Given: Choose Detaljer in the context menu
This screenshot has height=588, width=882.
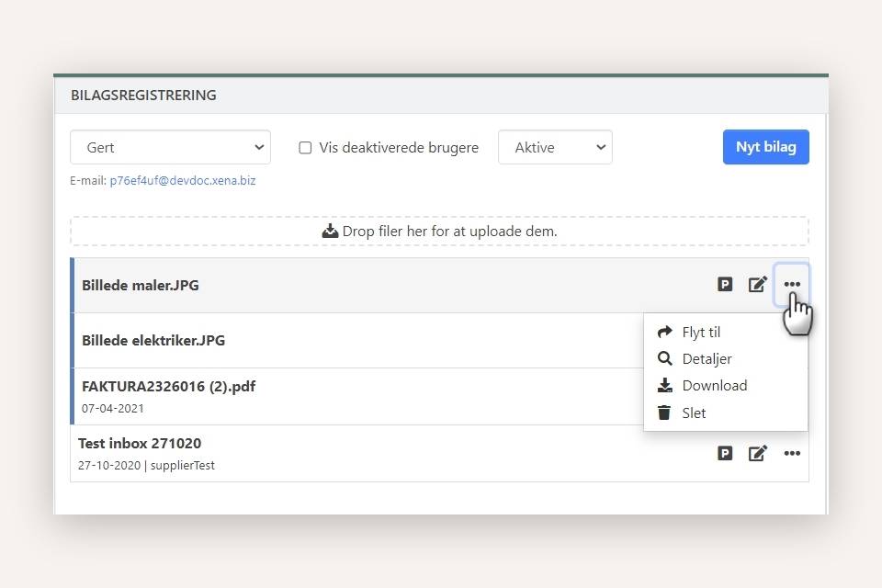Looking at the screenshot, I should pyautogui.click(x=707, y=359).
